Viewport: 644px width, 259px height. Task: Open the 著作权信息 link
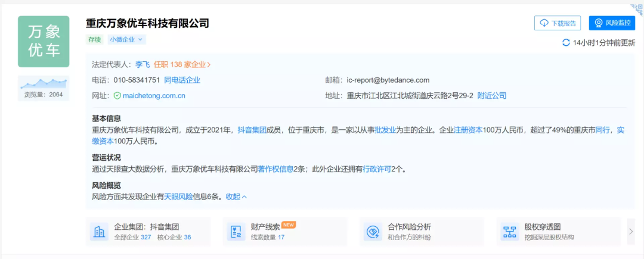[x=275, y=169]
